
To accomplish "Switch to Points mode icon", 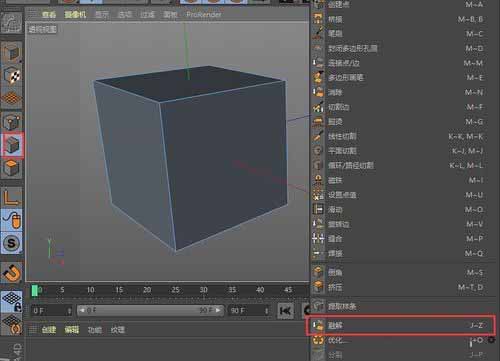I will (12, 121).
